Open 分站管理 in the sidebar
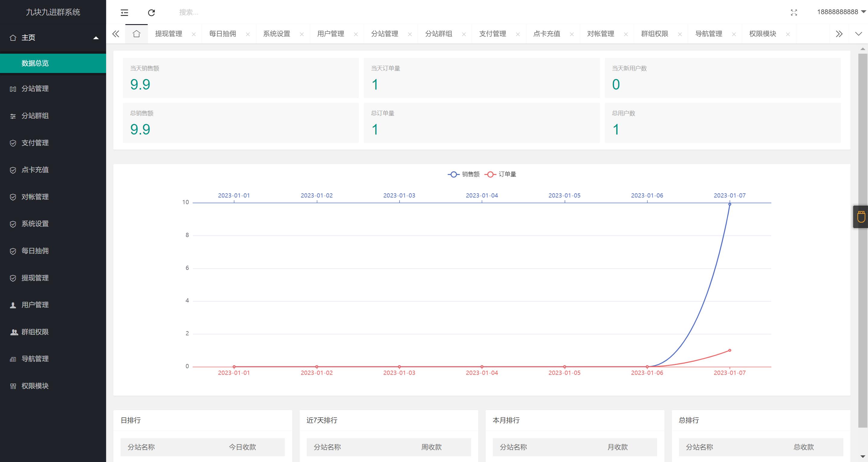The image size is (868, 462). point(35,89)
